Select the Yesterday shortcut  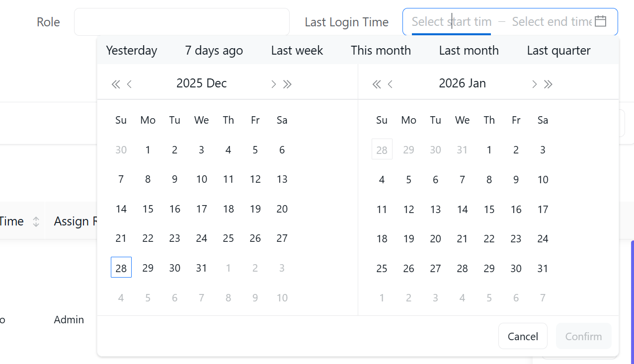pyautogui.click(x=132, y=51)
